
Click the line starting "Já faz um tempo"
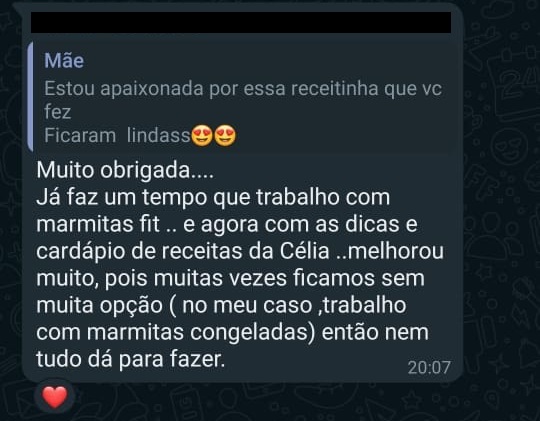tap(213, 198)
